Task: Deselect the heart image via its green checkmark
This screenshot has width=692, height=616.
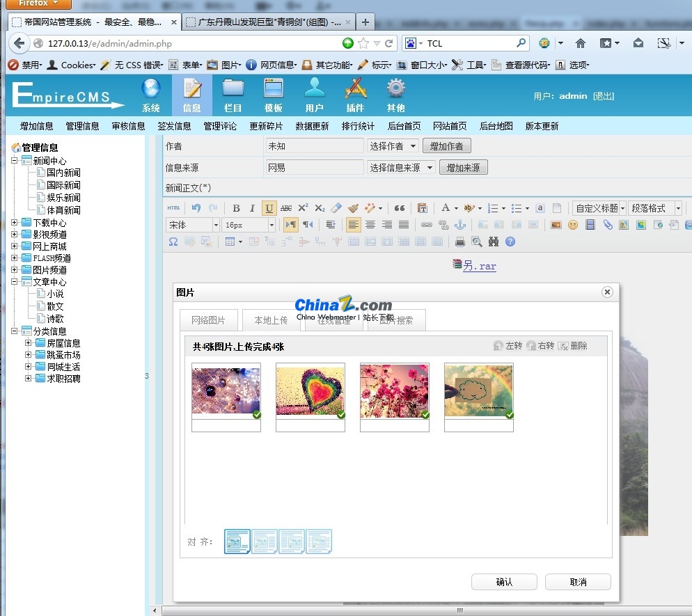Action: [340, 415]
